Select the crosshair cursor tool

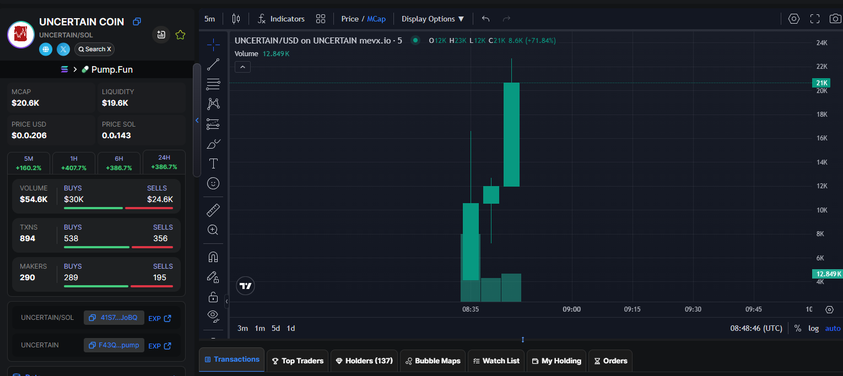pyautogui.click(x=213, y=45)
